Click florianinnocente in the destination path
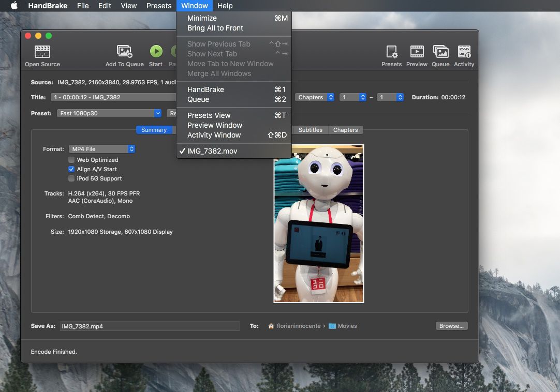Viewport: 560px width, 392px height. (299, 326)
